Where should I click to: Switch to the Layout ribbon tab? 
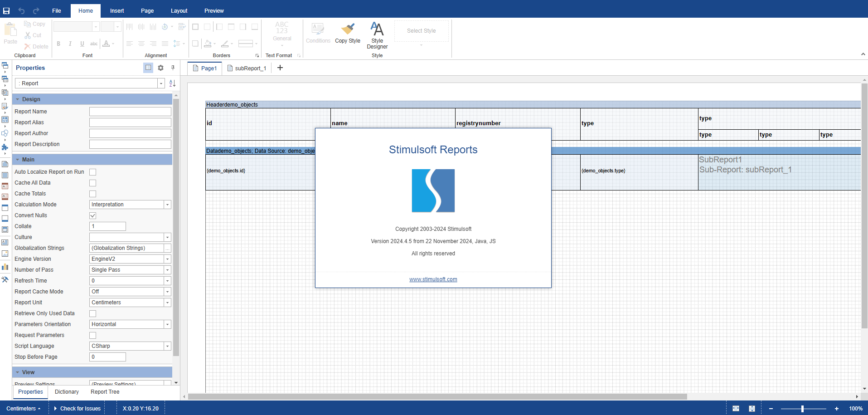(179, 11)
